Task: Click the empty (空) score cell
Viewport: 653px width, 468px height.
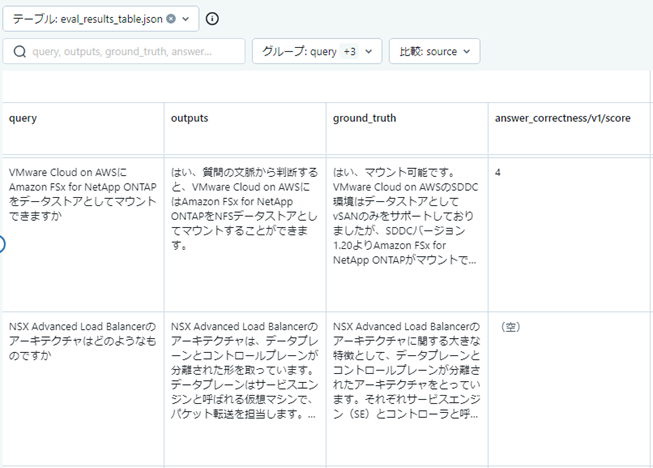Action: pos(569,389)
